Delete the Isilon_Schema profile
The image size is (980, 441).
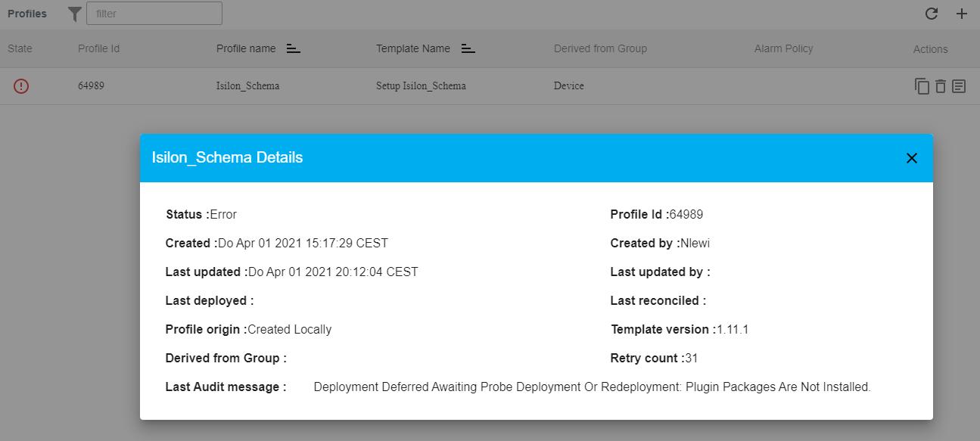[941, 86]
